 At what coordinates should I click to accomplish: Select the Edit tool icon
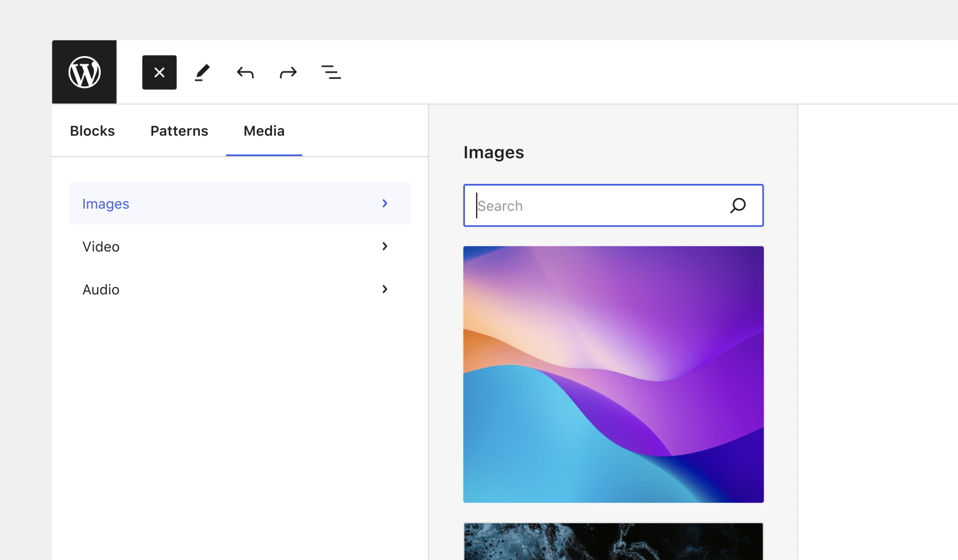(x=202, y=72)
